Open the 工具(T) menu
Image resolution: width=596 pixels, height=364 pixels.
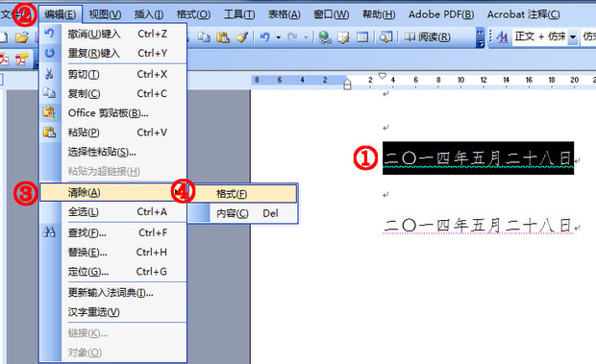pyautogui.click(x=239, y=14)
